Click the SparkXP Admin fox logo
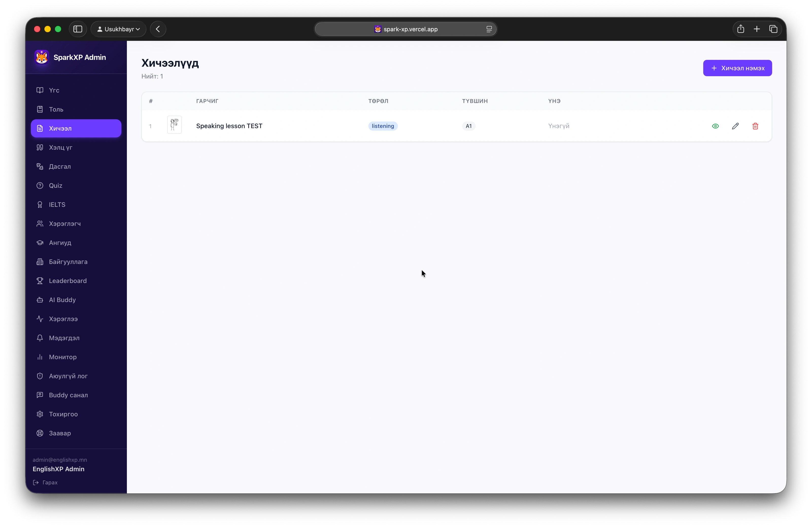812x527 pixels. 42,57
